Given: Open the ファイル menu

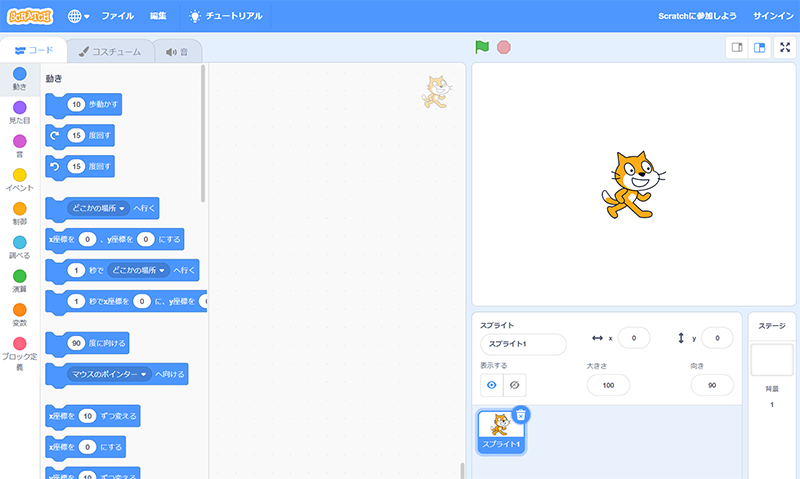Looking at the screenshot, I should click(117, 16).
